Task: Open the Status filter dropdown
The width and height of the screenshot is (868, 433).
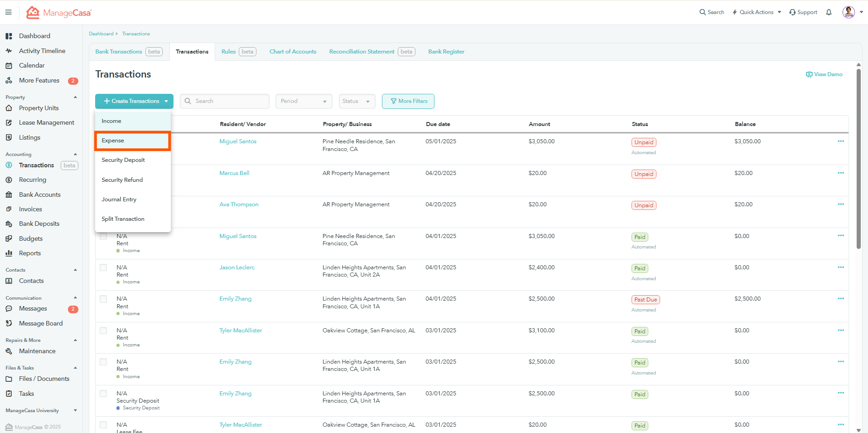Action: (357, 101)
